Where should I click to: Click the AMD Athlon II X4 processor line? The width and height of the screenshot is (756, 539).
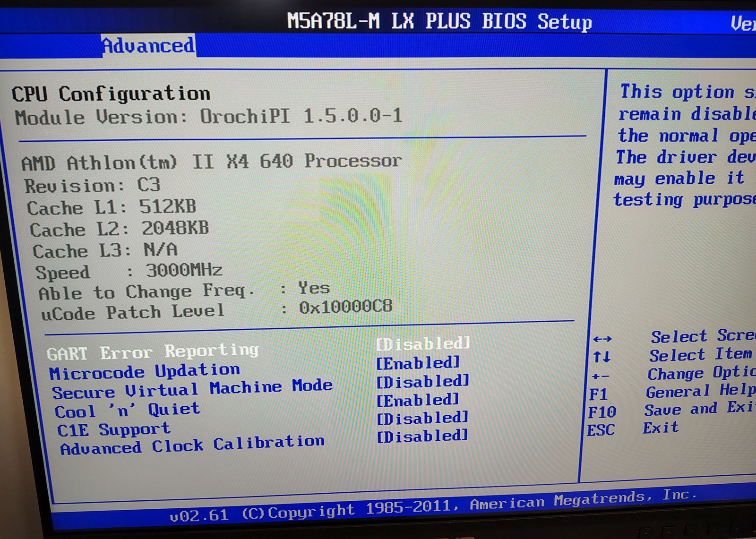pyautogui.click(x=211, y=161)
